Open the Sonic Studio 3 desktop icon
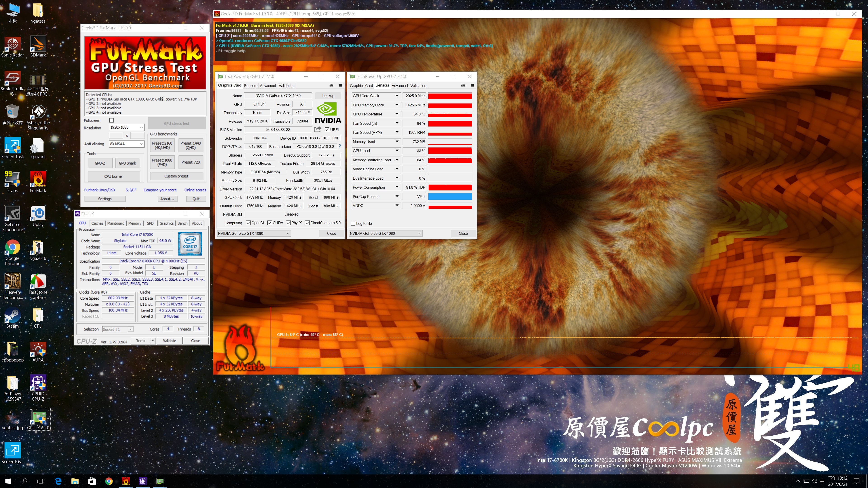868x488 pixels. tap(12, 83)
